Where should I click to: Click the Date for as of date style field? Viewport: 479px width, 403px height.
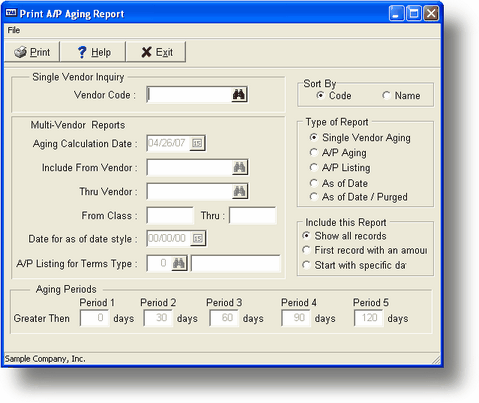coord(169,239)
